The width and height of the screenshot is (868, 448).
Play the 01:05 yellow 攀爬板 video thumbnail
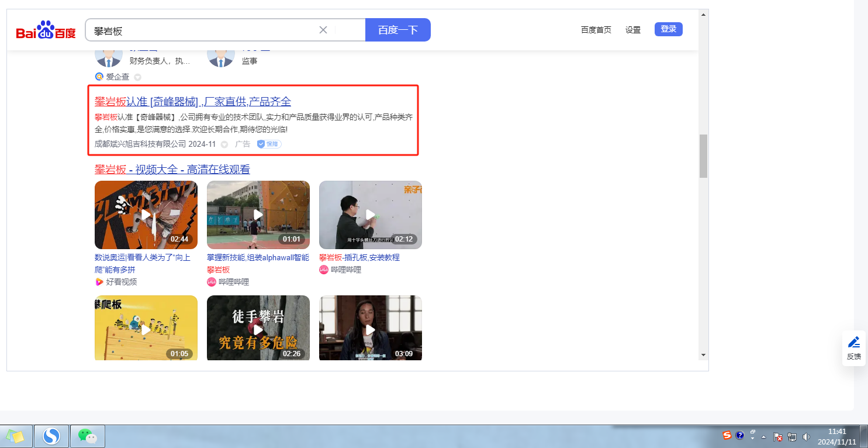tap(146, 328)
